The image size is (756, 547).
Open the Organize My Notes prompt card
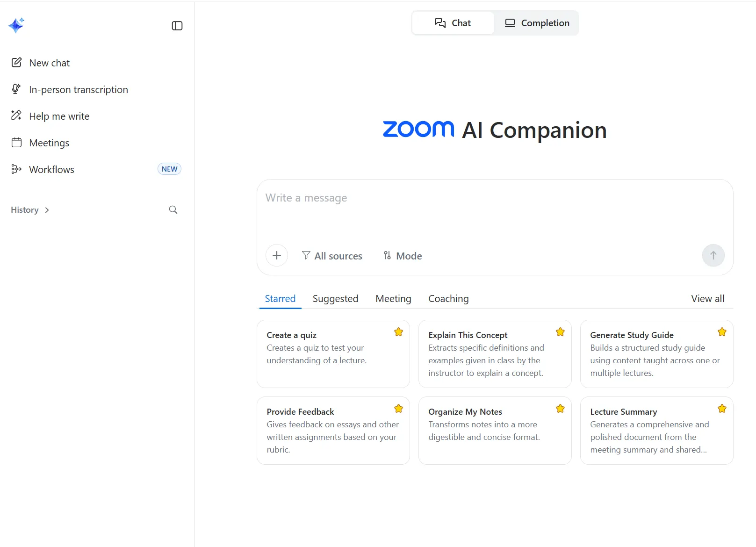click(x=495, y=431)
